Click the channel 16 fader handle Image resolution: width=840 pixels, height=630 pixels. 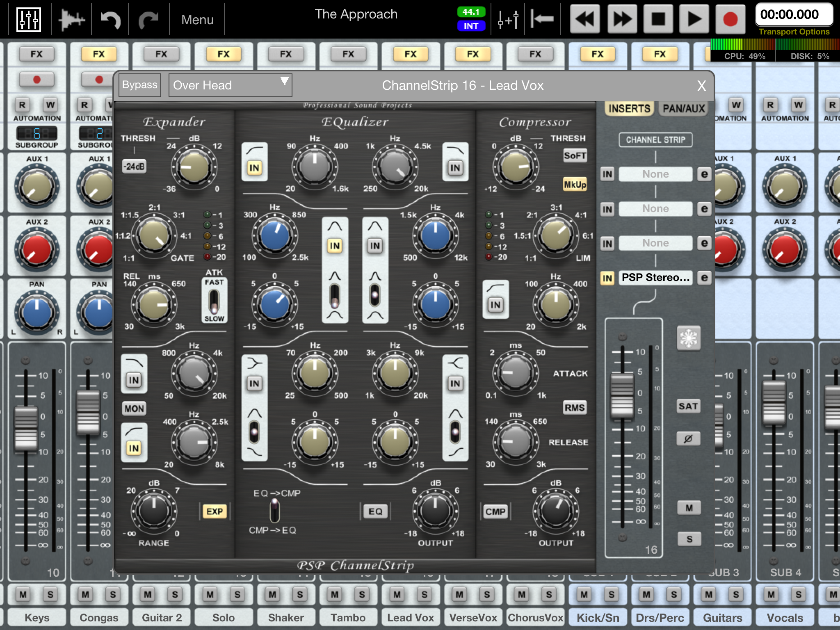622,396
